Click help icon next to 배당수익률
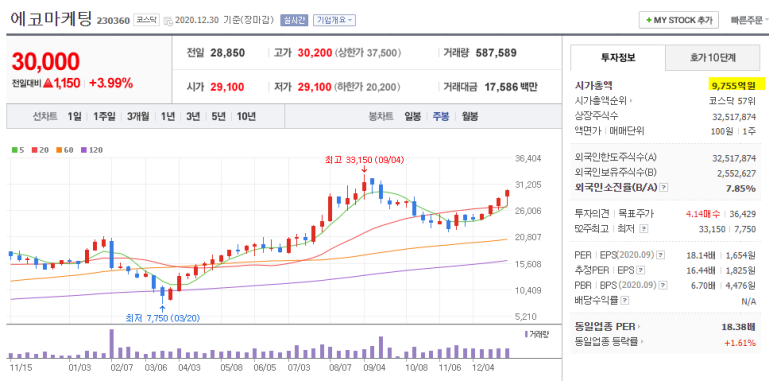 coord(625,300)
